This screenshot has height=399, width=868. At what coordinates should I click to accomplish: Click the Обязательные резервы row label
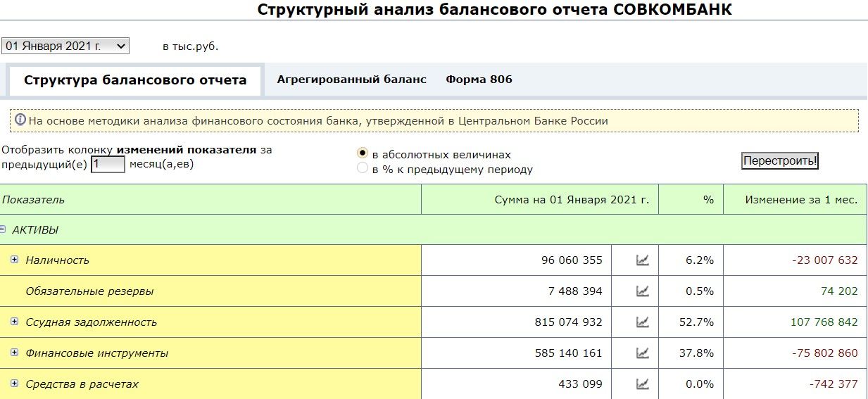tap(89, 291)
